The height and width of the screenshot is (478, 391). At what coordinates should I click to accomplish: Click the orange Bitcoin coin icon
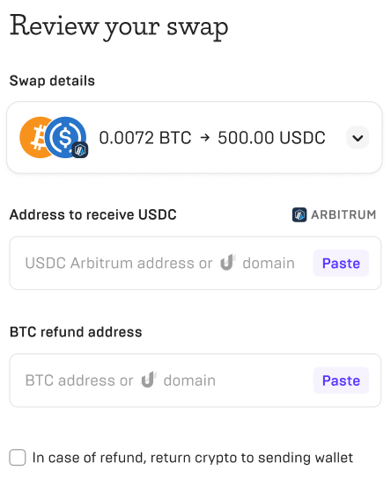pos(33,137)
